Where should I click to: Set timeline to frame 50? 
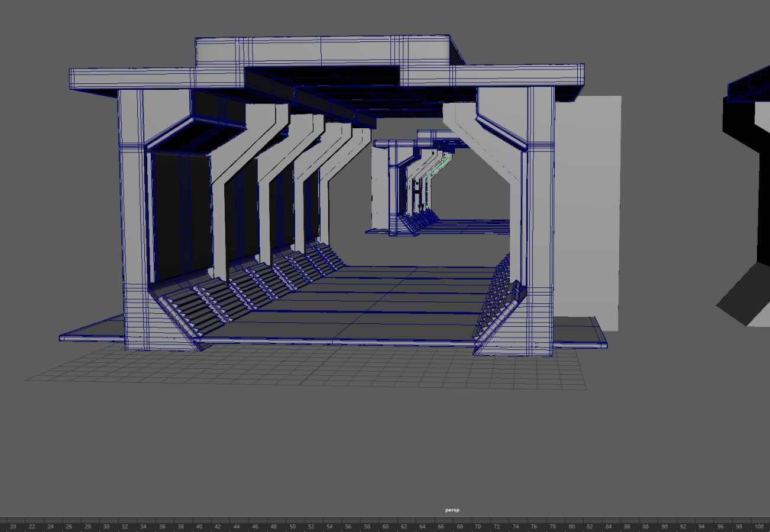pyautogui.click(x=292, y=526)
